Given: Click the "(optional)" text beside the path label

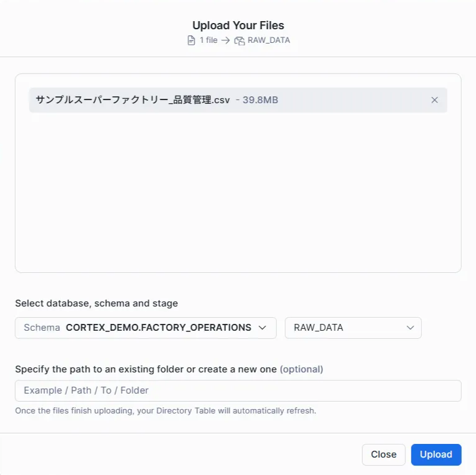Looking at the screenshot, I should [301, 369].
